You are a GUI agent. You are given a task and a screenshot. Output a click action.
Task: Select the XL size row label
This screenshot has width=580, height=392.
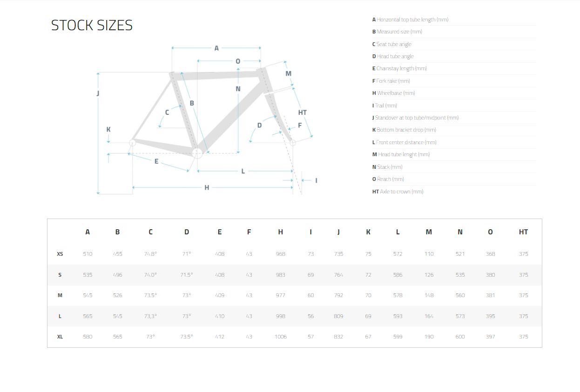60,337
